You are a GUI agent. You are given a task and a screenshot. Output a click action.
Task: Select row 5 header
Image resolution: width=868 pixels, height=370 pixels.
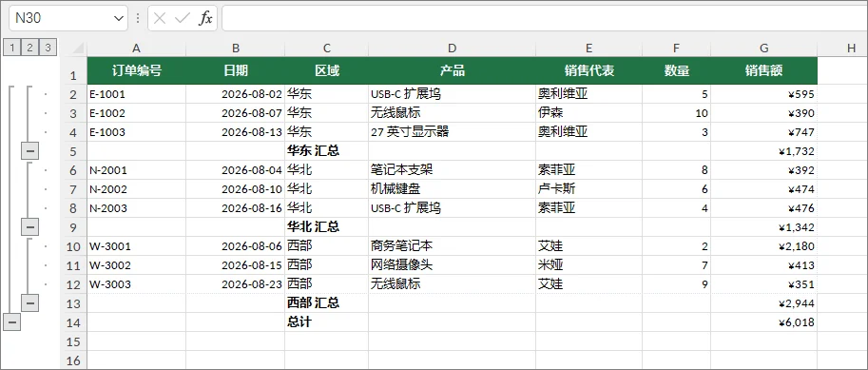pyautogui.click(x=73, y=150)
